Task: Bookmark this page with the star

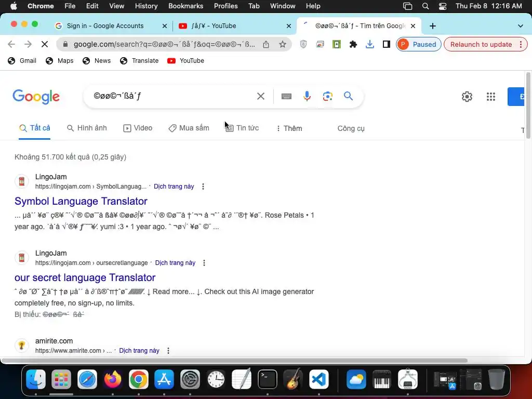Action: (x=282, y=44)
